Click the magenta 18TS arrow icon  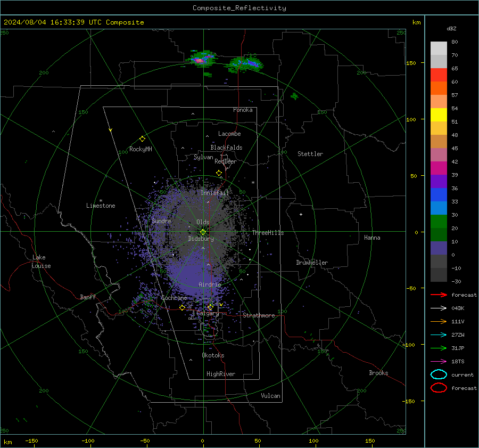439,362
